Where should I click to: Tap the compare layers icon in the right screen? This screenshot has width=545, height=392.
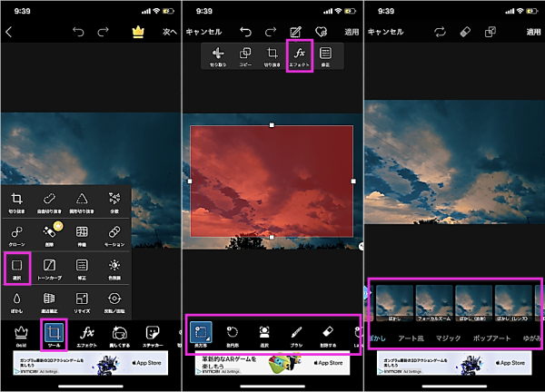click(x=490, y=32)
